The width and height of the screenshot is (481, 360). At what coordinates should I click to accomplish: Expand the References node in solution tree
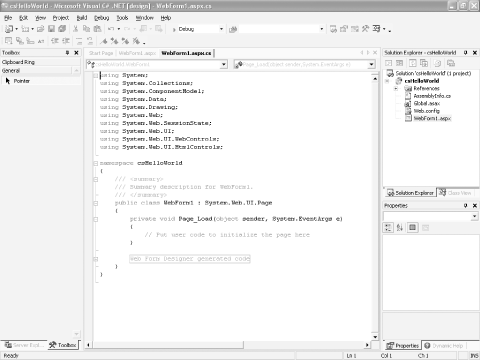coord(396,88)
